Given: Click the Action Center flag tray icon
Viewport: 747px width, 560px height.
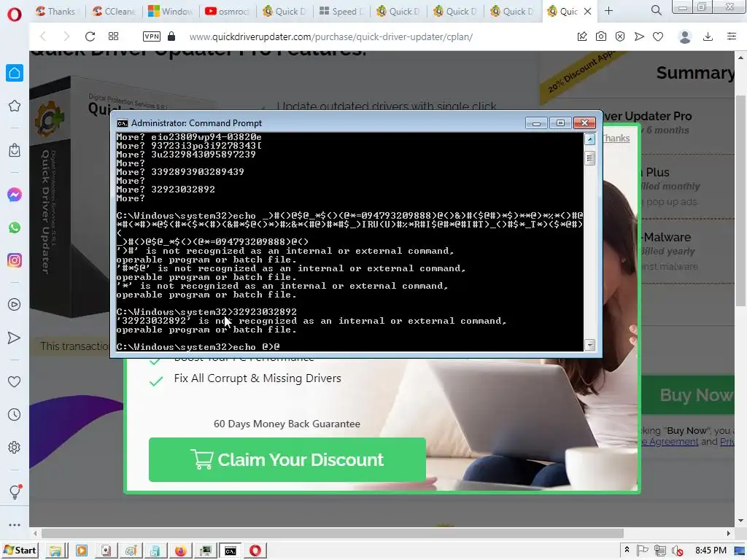Looking at the screenshot, I should click(x=642, y=551).
